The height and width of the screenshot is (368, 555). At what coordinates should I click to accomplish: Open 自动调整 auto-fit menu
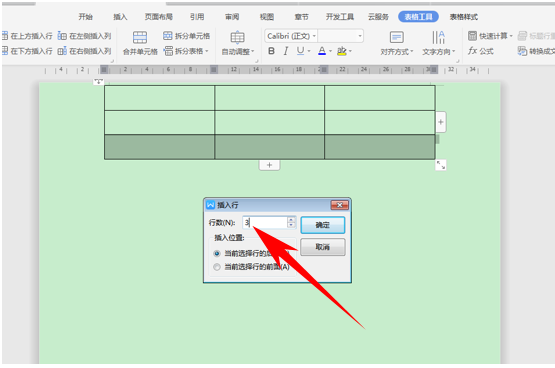pyautogui.click(x=238, y=43)
